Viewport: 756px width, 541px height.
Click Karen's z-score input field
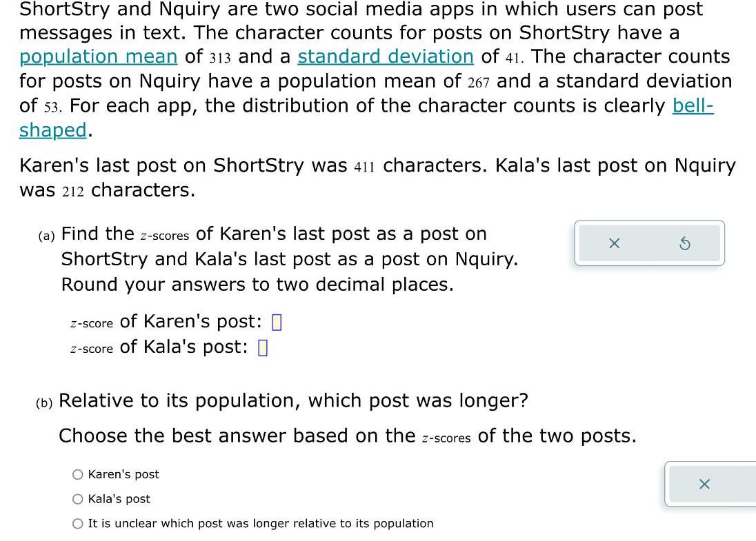[278, 321]
